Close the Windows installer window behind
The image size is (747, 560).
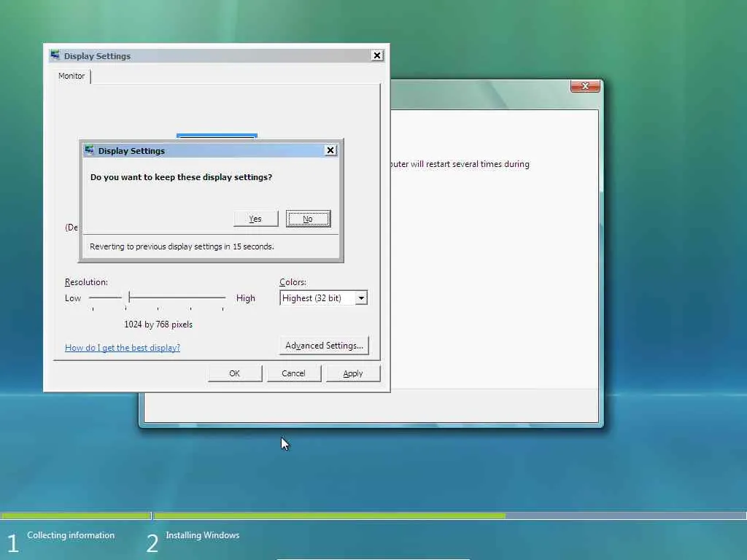point(585,86)
